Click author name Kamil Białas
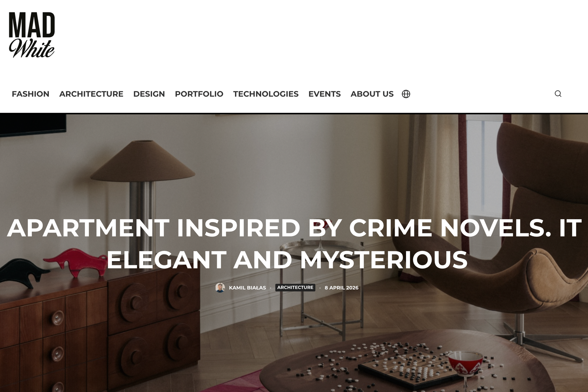This screenshot has width=588, height=392. (x=247, y=288)
